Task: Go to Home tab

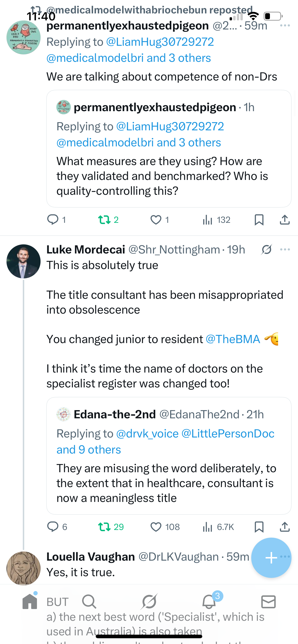Action: click(30, 602)
